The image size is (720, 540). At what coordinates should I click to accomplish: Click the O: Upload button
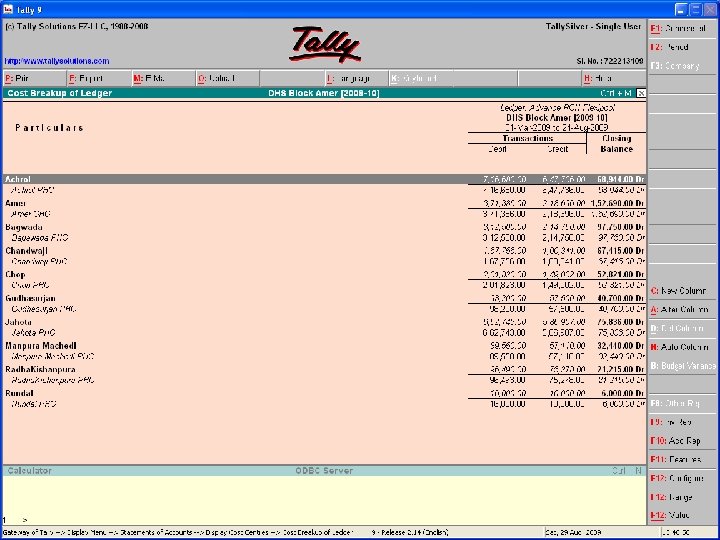(227, 79)
